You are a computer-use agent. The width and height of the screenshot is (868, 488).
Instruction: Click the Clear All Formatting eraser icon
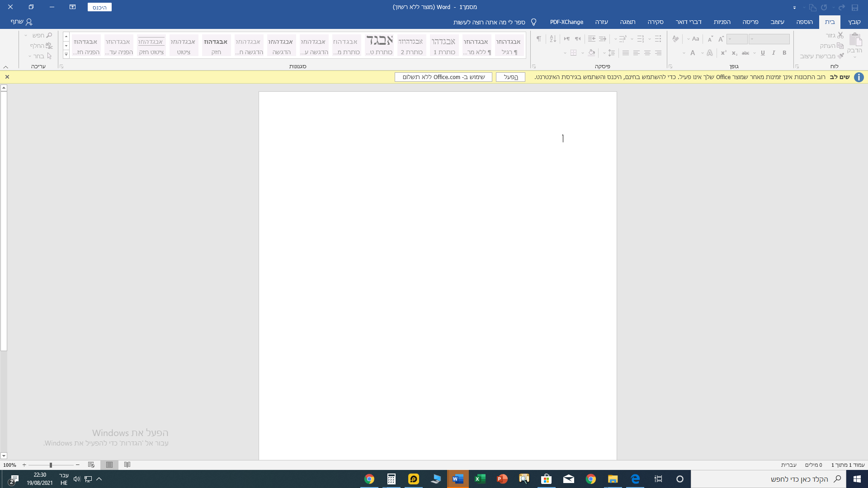click(x=675, y=39)
